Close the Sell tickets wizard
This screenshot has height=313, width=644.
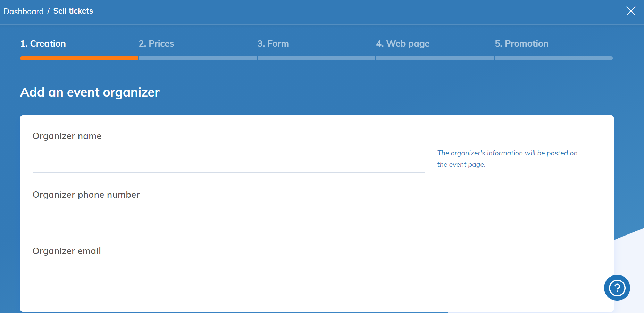[x=630, y=11]
